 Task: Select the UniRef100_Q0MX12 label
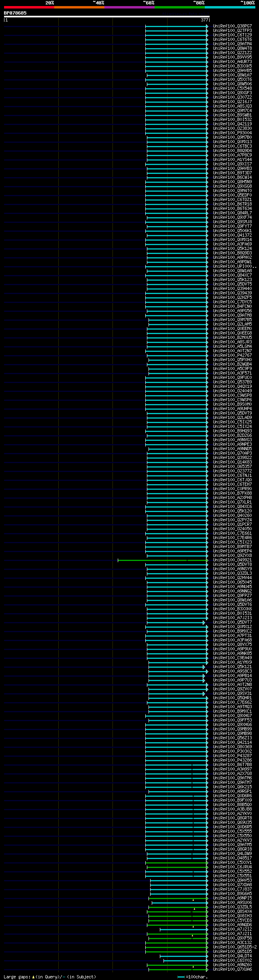point(232,627)
